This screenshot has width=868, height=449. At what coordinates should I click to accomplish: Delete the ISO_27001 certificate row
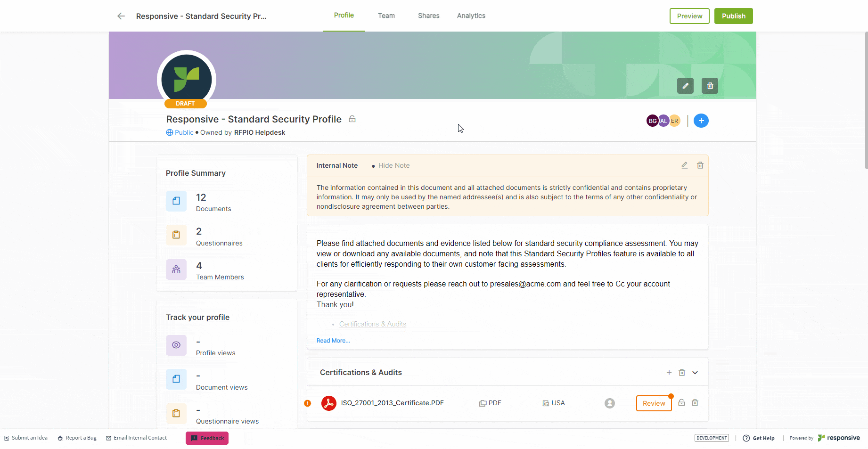(x=695, y=403)
